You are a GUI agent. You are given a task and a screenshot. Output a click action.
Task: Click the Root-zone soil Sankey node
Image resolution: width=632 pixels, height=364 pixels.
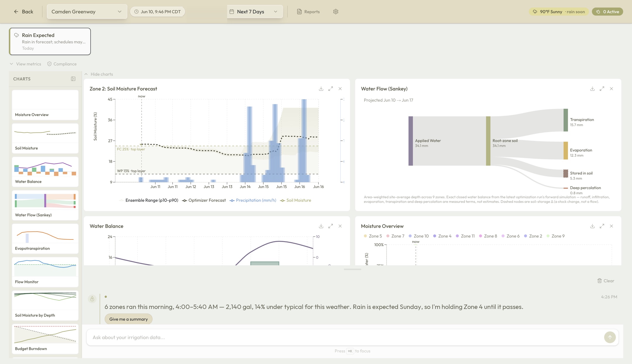click(488, 141)
